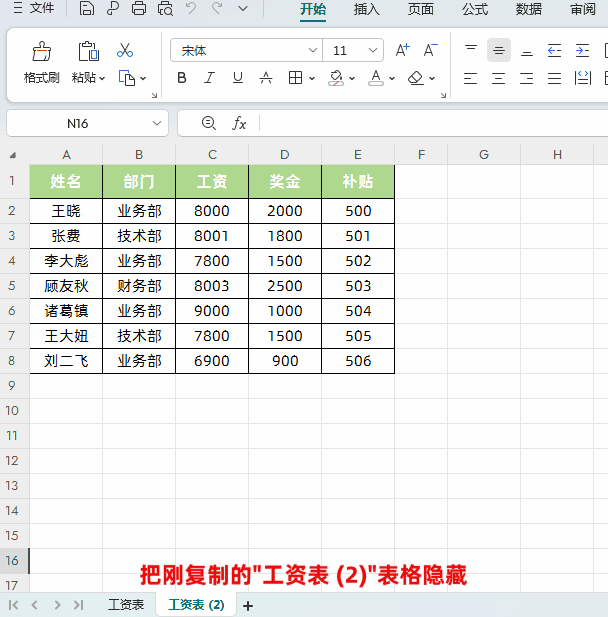Click the 粘贴 paste icon
Image resolution: width=608 pixels, height=617 pixels.
[x=89, y=51]
